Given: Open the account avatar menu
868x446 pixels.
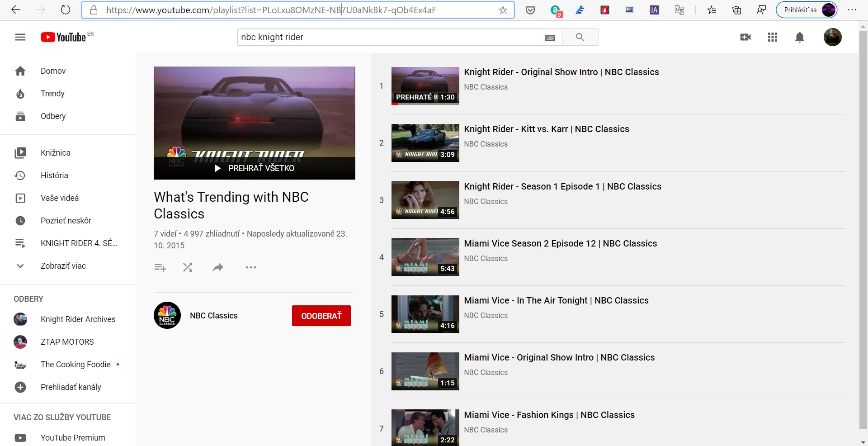Looking at the screenshot, I should coord(832,37).
